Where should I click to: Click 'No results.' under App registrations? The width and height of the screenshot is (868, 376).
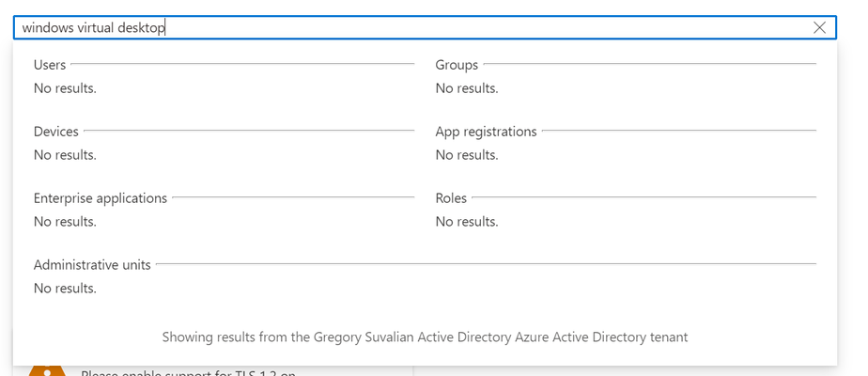467,155
